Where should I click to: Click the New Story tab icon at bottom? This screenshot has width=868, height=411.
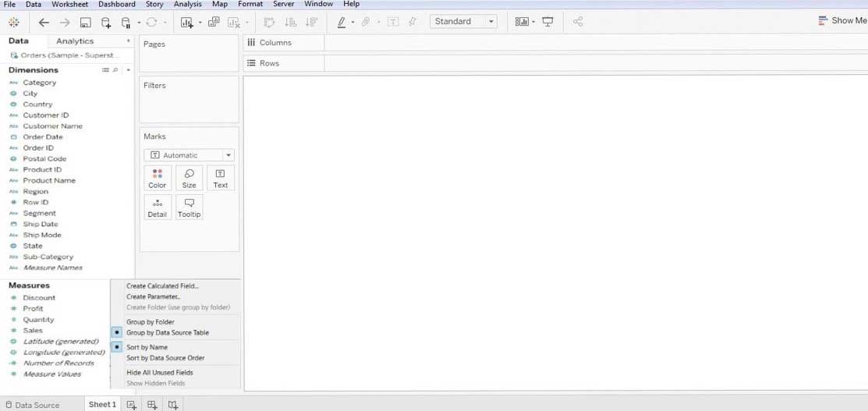[x=173, y=405]
